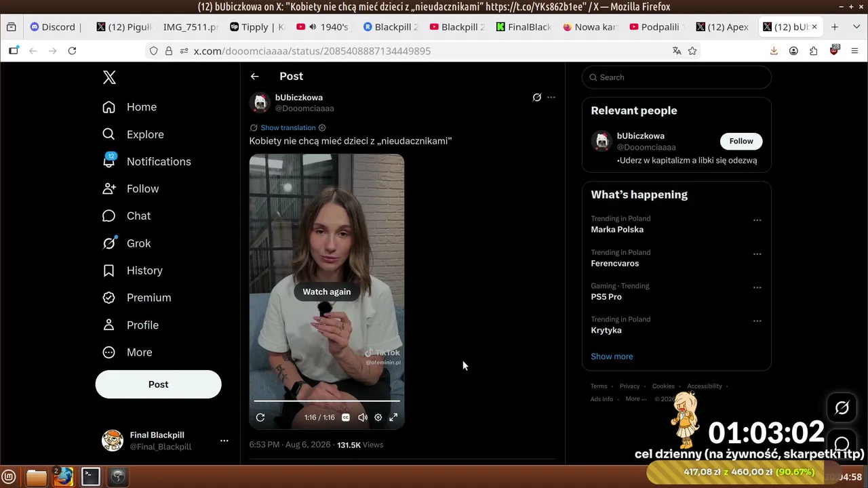Open the Follow page in sidebar
The height and width of the screenshot is (488, 868).
click(x=130, y=188)
